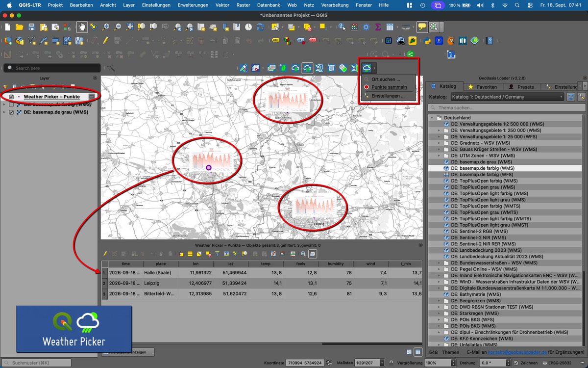This screenshot has height=368, width=588.
Task: Open the Erweiterungen menu
Action: 193,5
